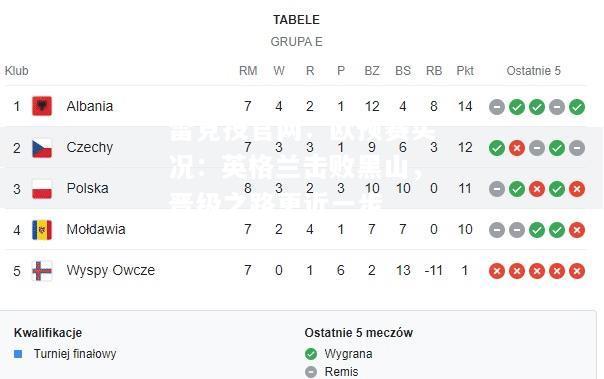Image resolution: width=604 pixels, height=379 pixels.
Task: Open the Czechy team link
Action: click(x=90, y=147)
